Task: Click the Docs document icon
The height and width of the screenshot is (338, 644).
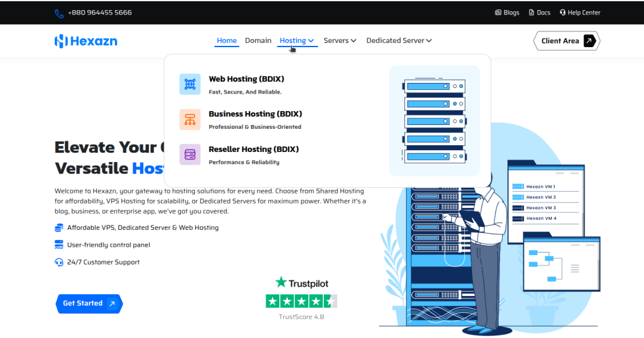Action: [x=531, y=13]
